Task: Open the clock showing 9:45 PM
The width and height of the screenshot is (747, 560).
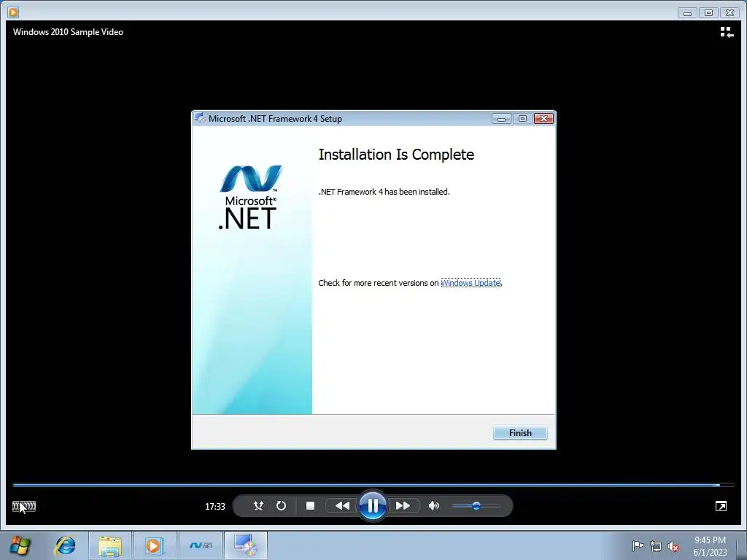Action: click(710, 545)
